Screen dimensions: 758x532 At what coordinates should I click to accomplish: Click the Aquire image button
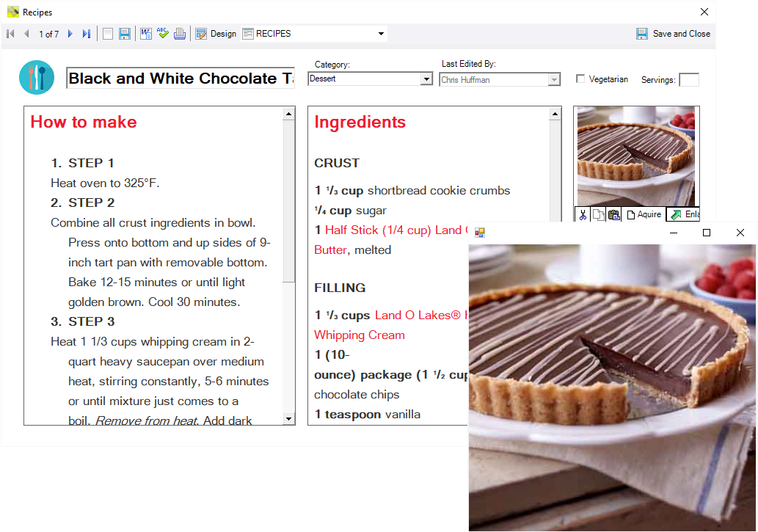643,214
